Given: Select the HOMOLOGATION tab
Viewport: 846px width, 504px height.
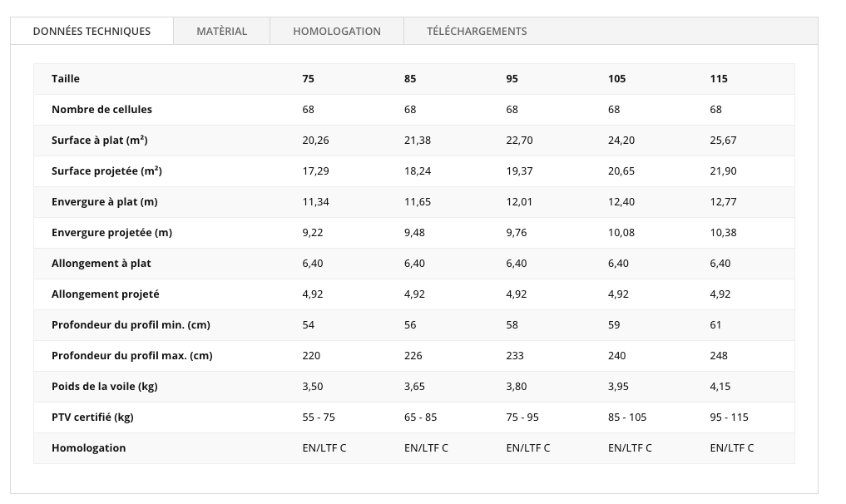Looking at the screenshot, I should pos(336,31).
